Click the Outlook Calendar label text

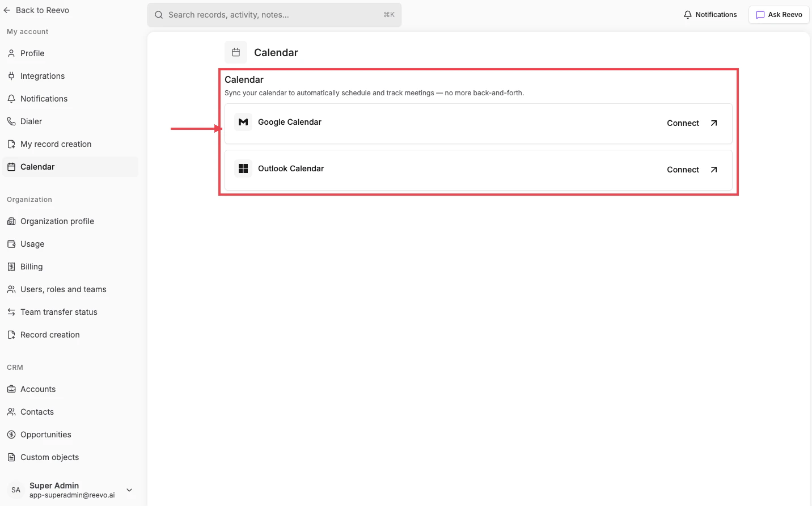click(291, 168)
